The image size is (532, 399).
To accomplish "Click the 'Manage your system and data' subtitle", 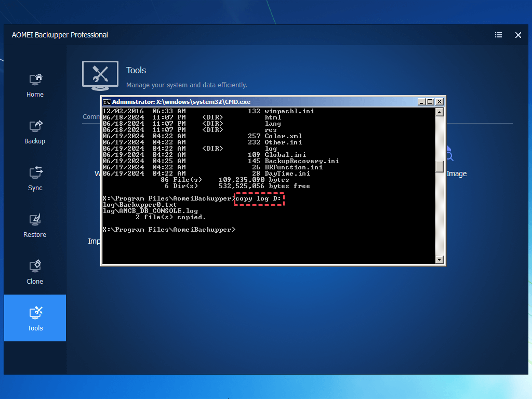I will [187, 85].
